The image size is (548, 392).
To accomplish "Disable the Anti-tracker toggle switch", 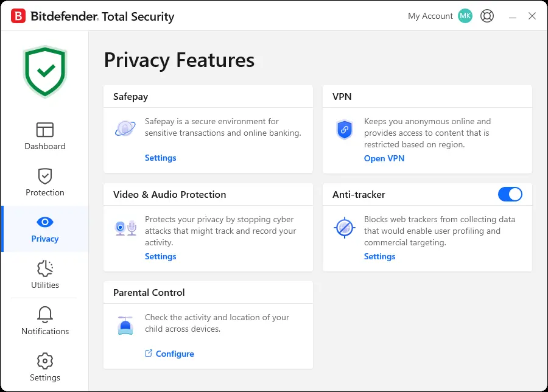I will pos(510,194).
